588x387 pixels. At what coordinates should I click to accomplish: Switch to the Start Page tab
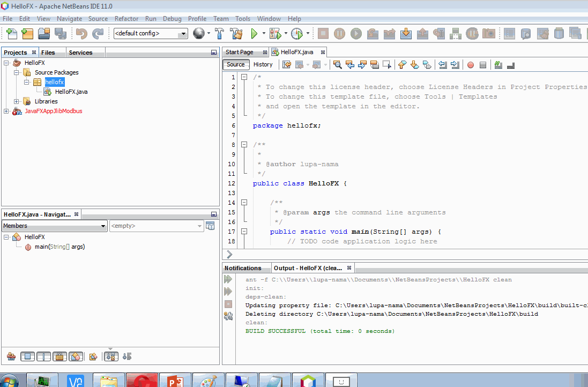point(239,52)
